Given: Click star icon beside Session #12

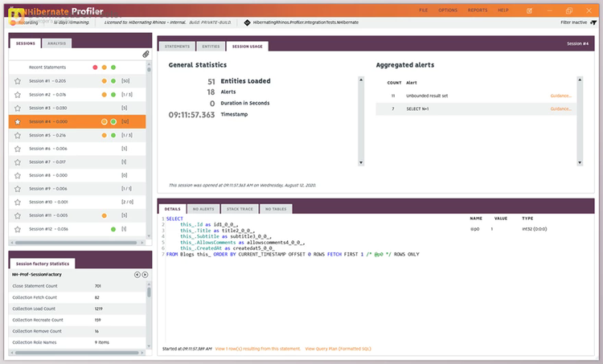Looking at the screenshot, I should tap(18, 230).
